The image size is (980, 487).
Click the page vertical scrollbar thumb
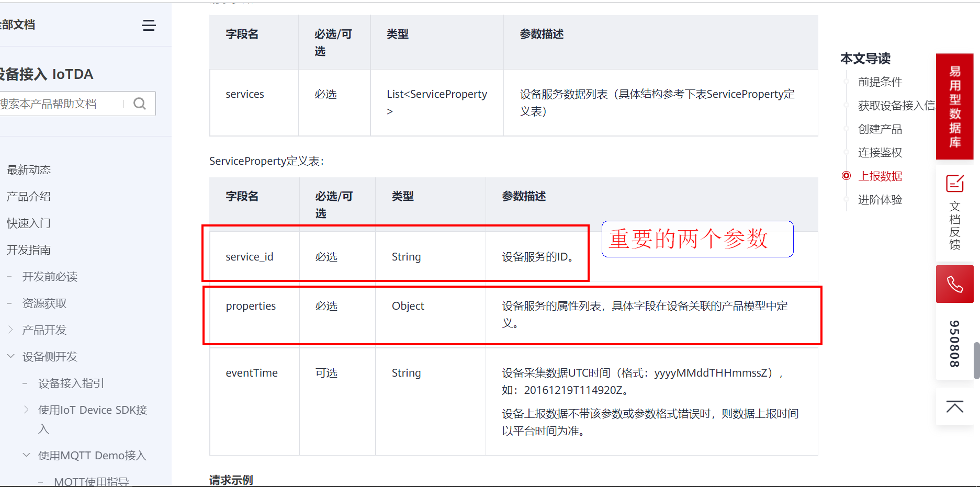(x=976, y=360)
